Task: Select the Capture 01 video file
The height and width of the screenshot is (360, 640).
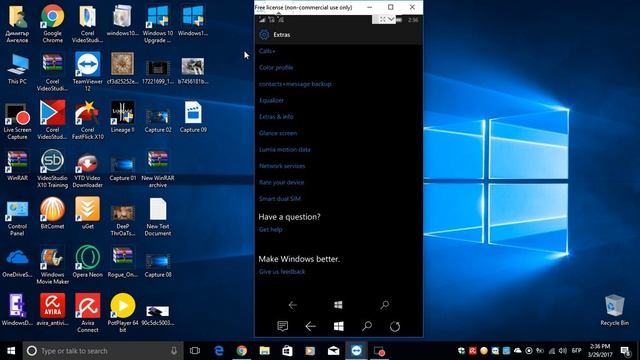Action: [x=122, y=168]
